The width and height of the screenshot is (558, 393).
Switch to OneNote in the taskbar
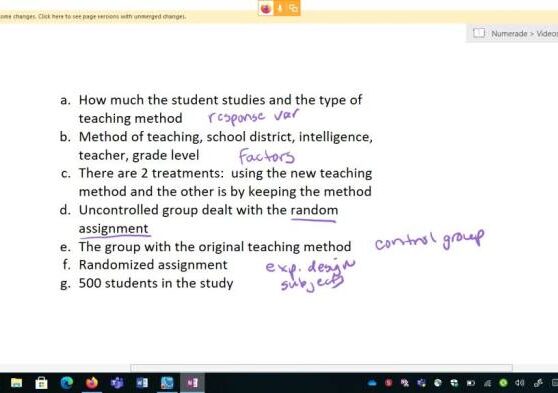pyautogui.click(x=192, y=383)
